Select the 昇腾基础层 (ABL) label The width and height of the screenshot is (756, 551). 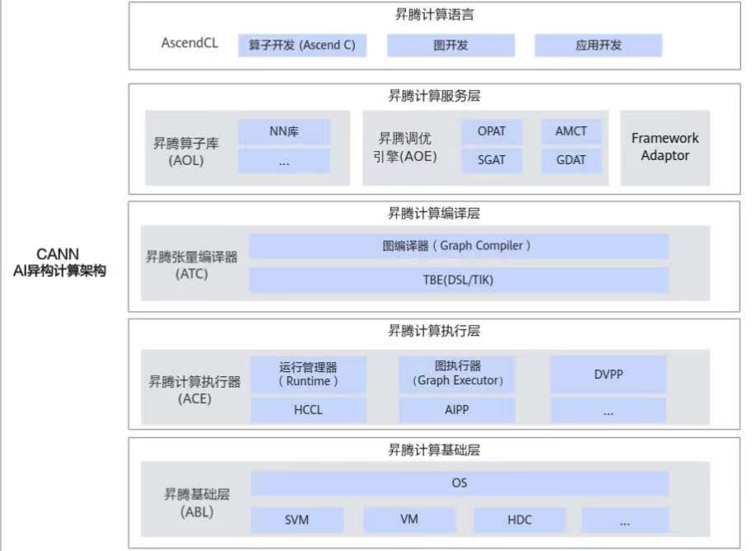click(196, 503)
